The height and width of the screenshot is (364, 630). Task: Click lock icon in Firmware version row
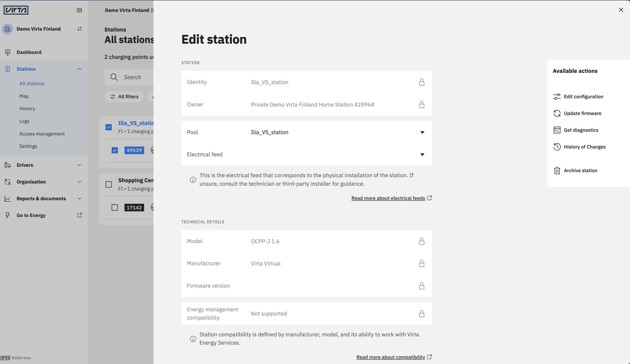[421, 286]
